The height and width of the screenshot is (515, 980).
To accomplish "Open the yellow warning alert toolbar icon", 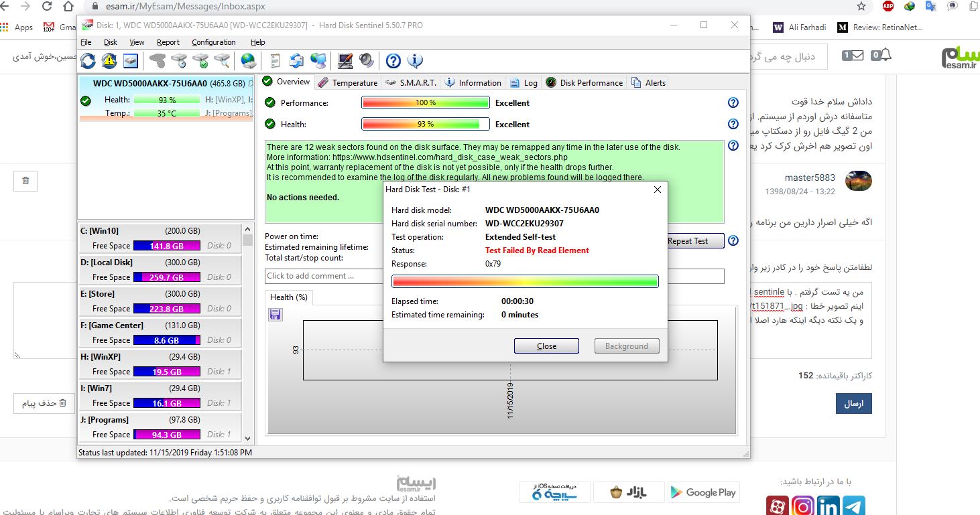I will (x=109, y=61).
